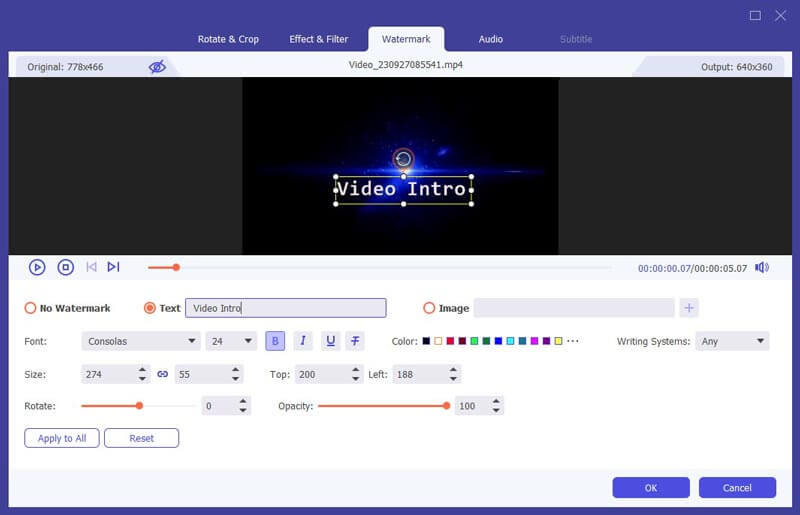The height and width of the screenshot is (515, 800).
Task: Select the Image watermark option
Action: (430, 308)
